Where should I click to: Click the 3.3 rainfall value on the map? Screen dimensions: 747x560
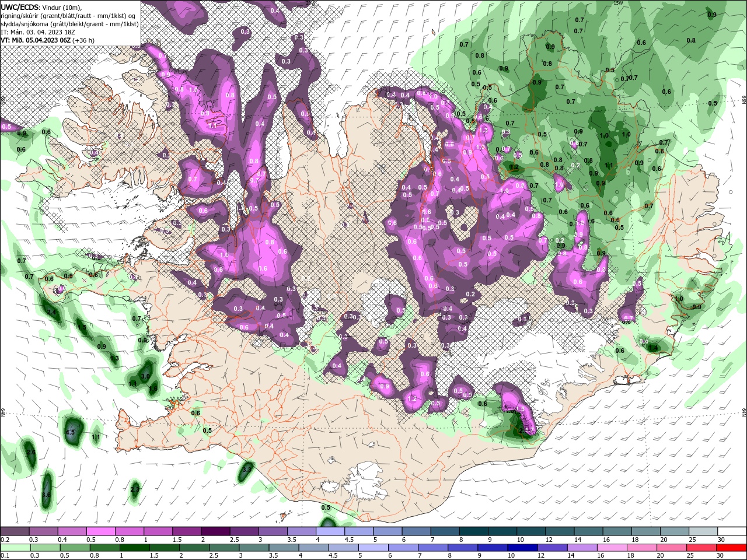(247, 469)
